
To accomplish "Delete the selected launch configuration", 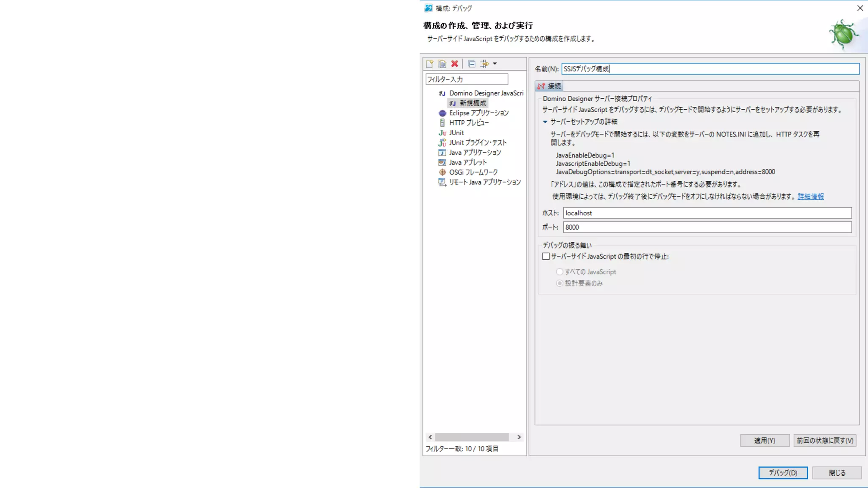I will [x=454, y=64].
